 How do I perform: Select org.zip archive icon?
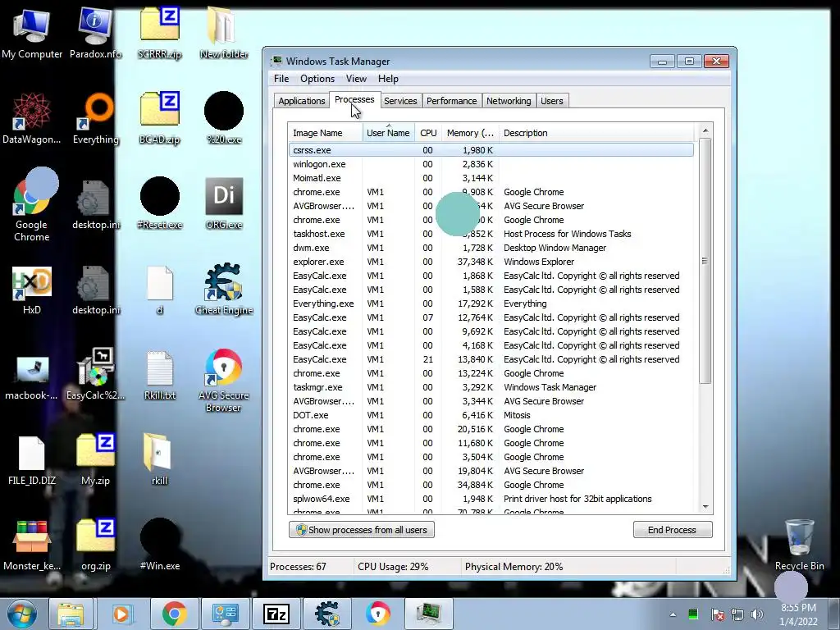[x=95, y=546]
